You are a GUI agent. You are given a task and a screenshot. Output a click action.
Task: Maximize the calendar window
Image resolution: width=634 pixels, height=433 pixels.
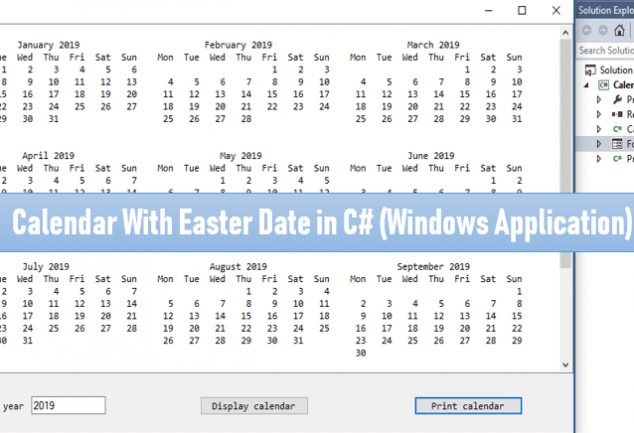tap(522, 11)
